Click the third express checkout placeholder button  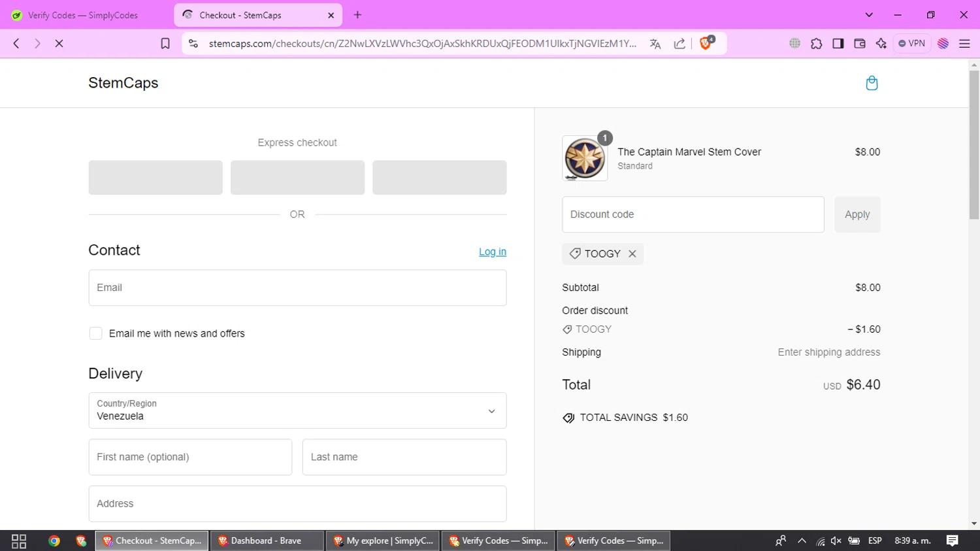[x=440, y=177]
